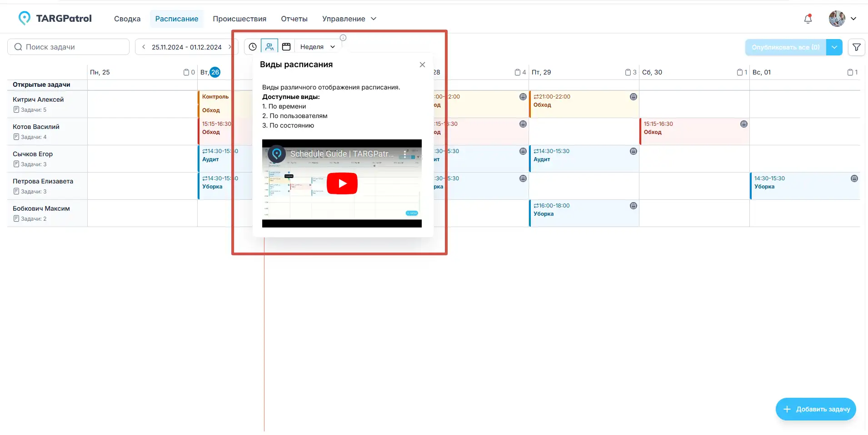Focus the Поиск задачи search field

tap(69, 47)
